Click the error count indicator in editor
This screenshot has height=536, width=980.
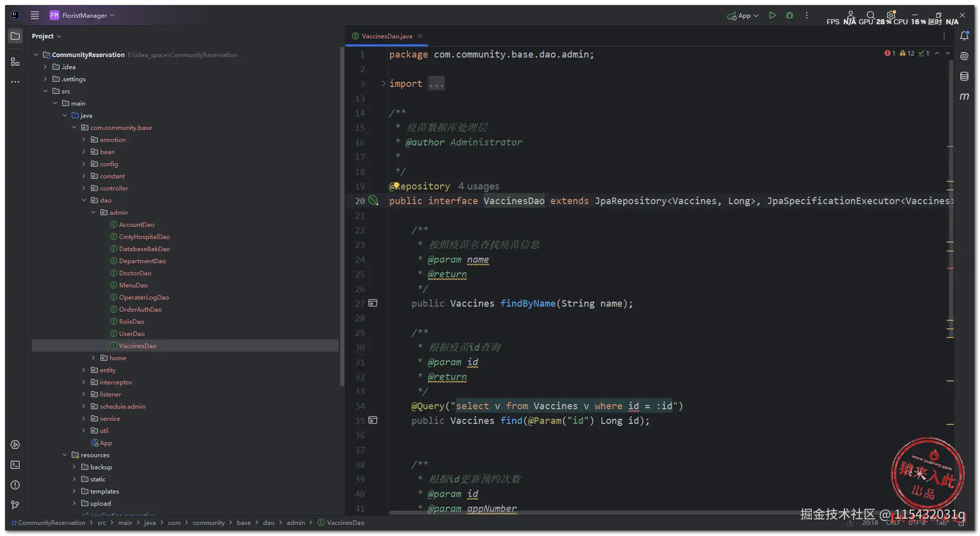pyautogui.click(x=890, y=53)
